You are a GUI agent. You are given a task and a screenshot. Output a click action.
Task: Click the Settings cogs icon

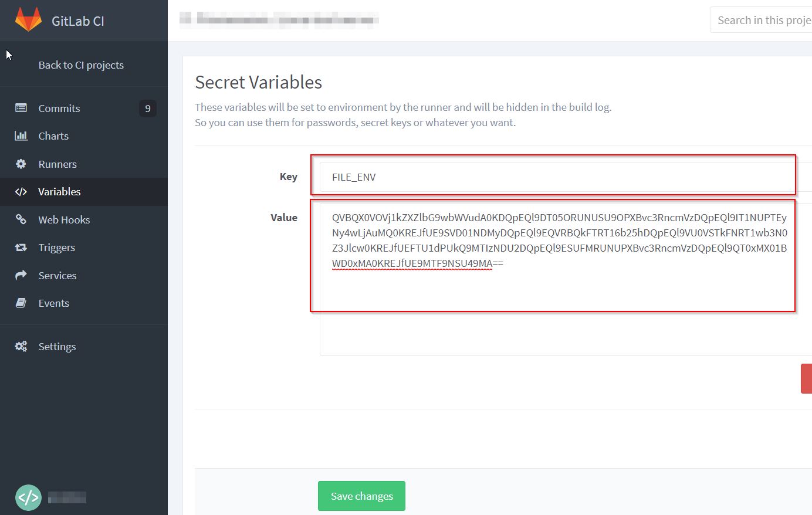click(x=21, y=346)
